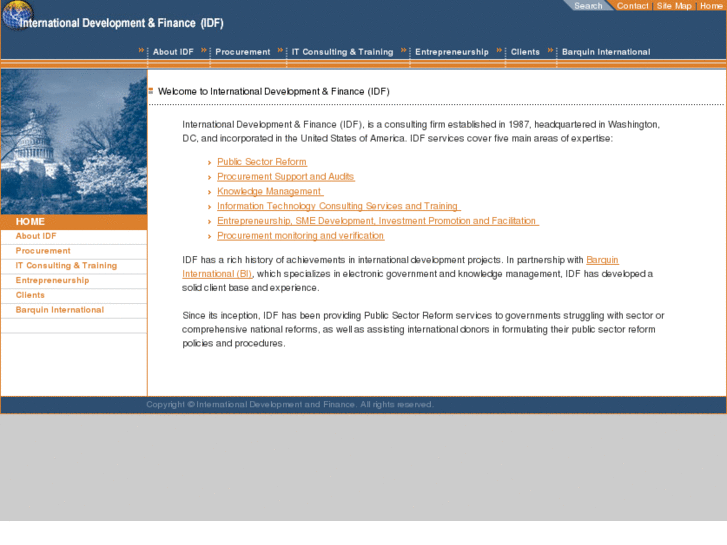
Task: Open Clients in left sidebar
Action: (x=30, y=295)
